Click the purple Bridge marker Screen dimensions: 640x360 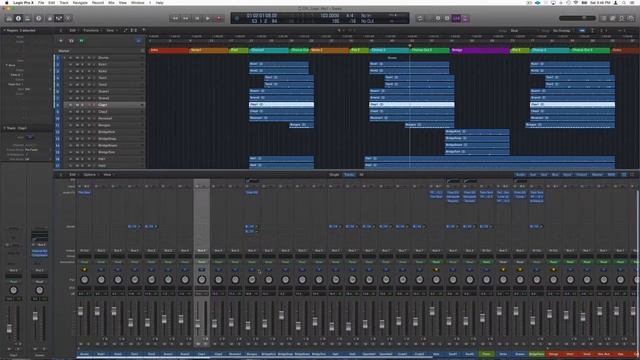point(480,51)
